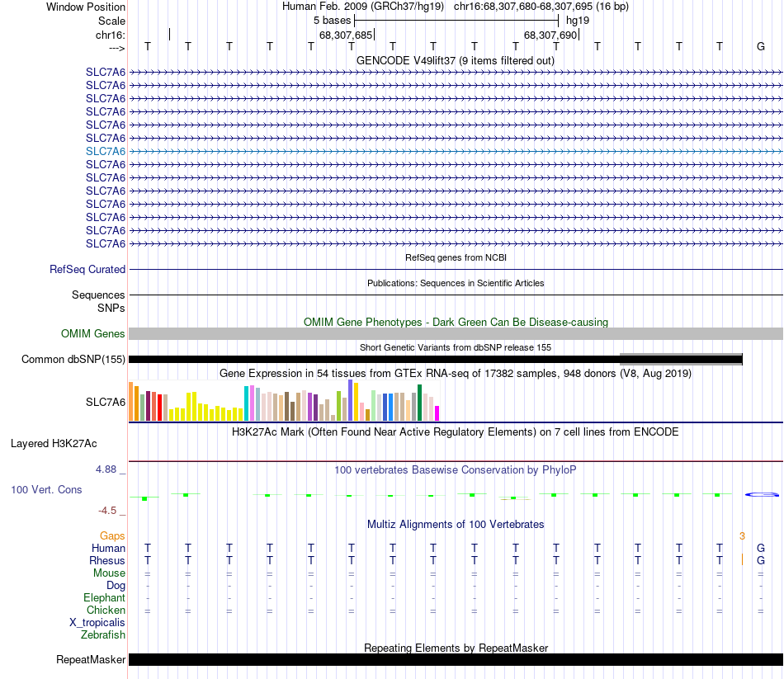Click the Elephant species label

coord(105,597)
